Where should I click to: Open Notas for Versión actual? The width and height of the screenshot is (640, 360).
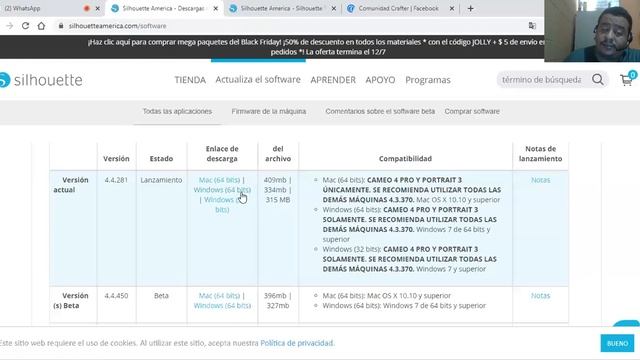click(x=540, y=180)
